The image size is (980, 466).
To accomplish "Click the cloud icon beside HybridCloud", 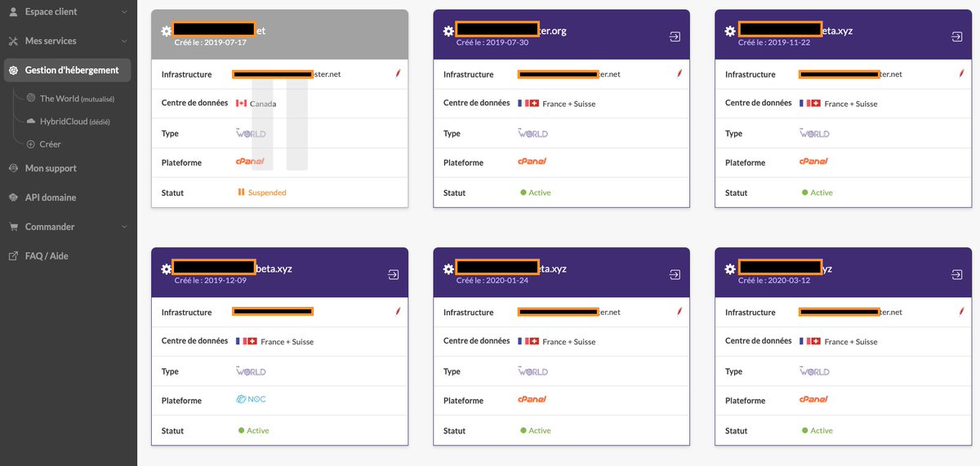I will point(31,121).
